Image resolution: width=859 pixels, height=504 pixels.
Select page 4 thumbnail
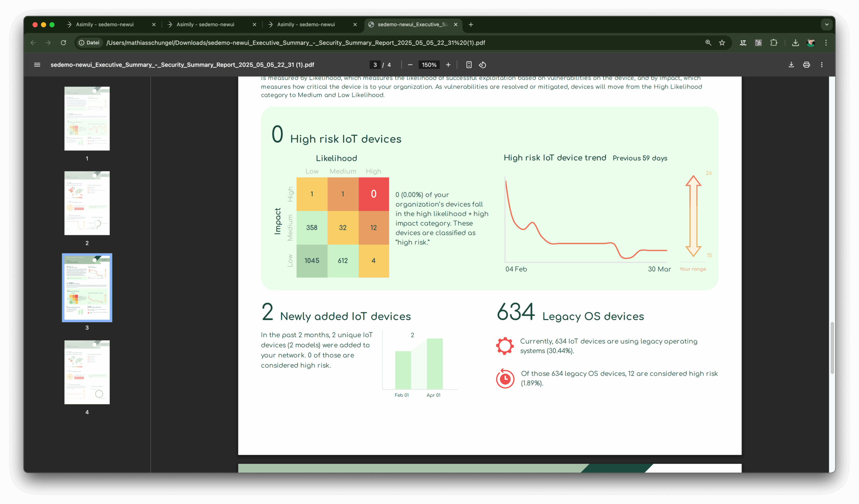pyautogui.click(x=87, y=372)
